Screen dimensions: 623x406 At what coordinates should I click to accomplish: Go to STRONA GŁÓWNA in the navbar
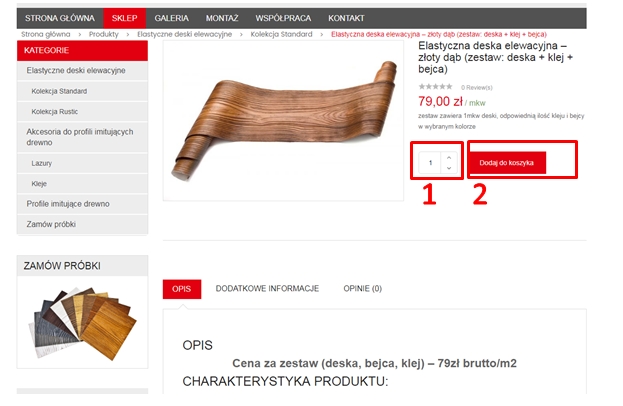point(60,18)
